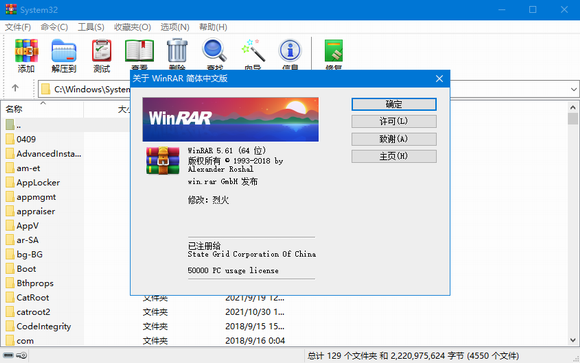Click the key icon in status bar

tap(21, 355)
